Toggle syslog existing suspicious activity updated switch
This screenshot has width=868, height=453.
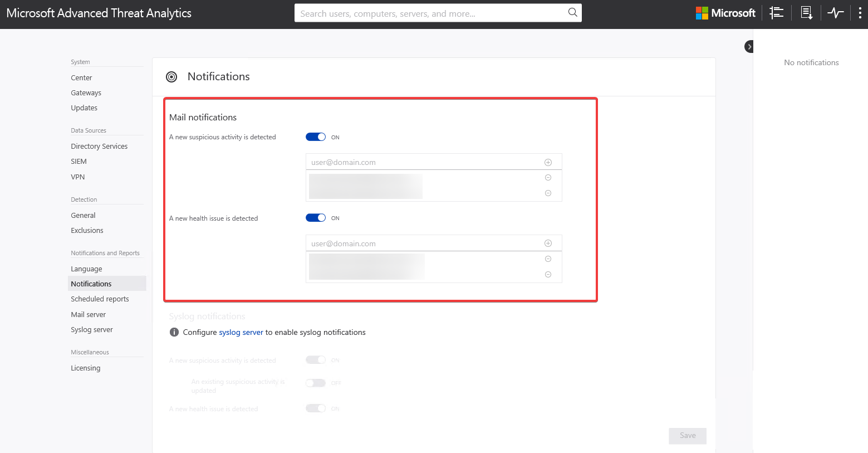tap(316, 383)
